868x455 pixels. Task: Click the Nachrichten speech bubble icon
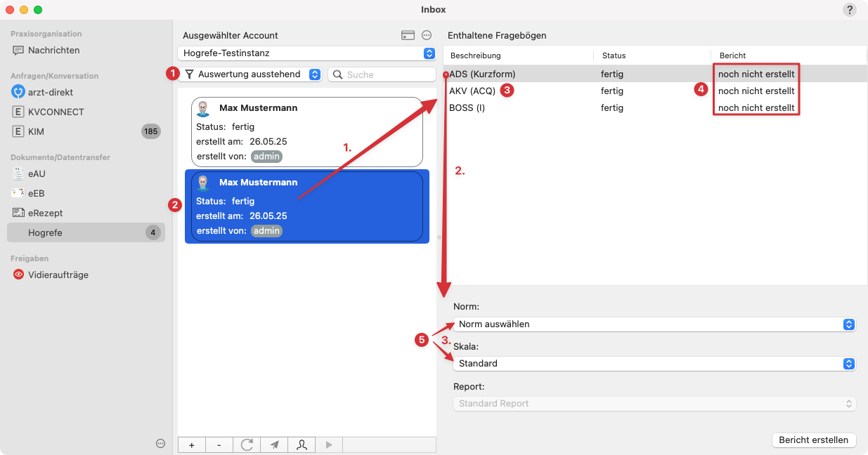[x=18, y=51]
